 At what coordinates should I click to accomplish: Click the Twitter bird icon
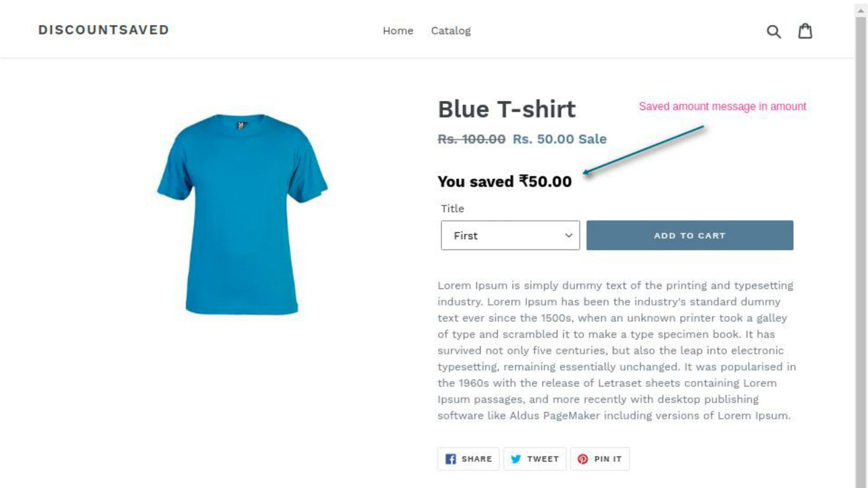click(x=516, y=459)
